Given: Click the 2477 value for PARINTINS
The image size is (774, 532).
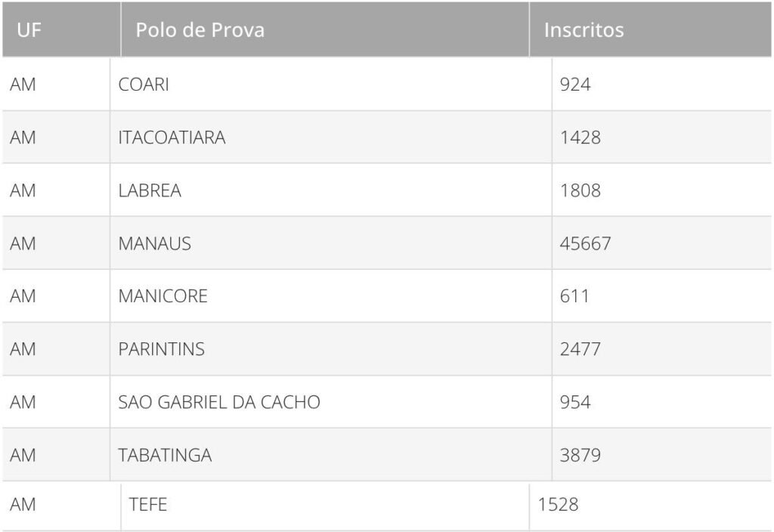Looking at the screenshot, I should point(580,349).
